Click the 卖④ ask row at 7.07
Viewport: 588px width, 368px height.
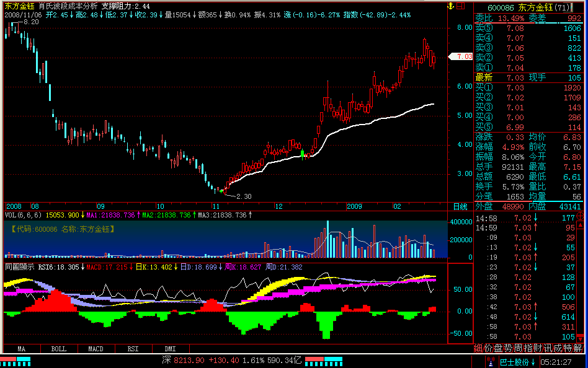coord(528,38)
